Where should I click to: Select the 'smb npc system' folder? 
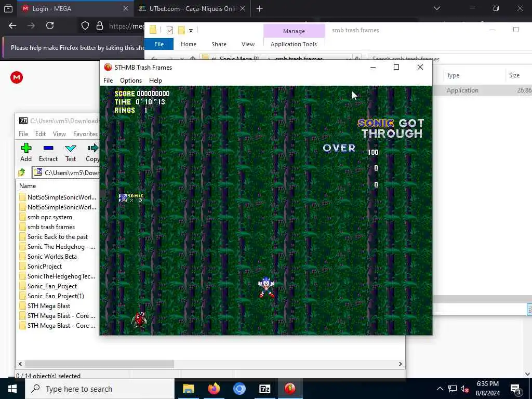pyautogui.click(x=49, y=217)
